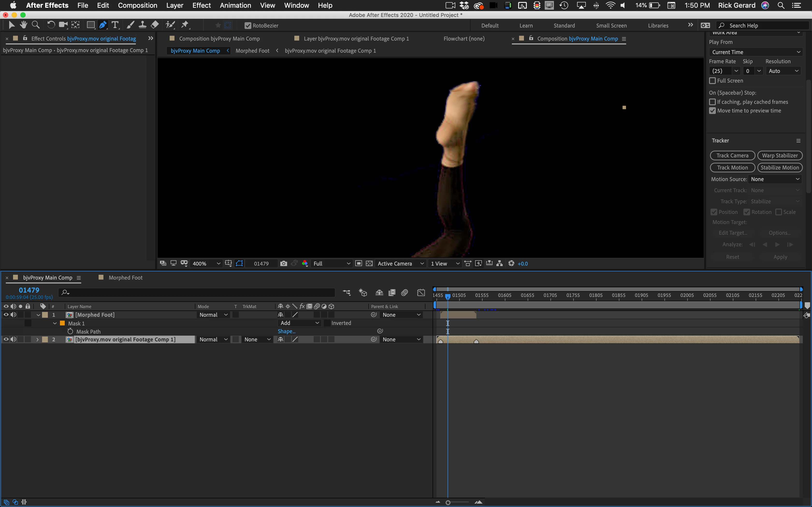The height and width of the screenshot is (507, 812).
Task: Switch to the Morphed Foot timeline tab
Action: [x=125, y=278]
